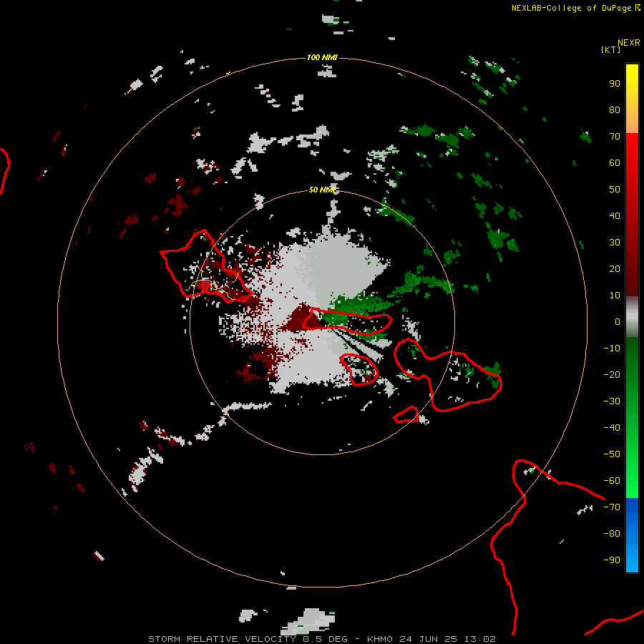Click the gray zero-velocity band on the color bar
644x644 pixels.
(632, 317)
